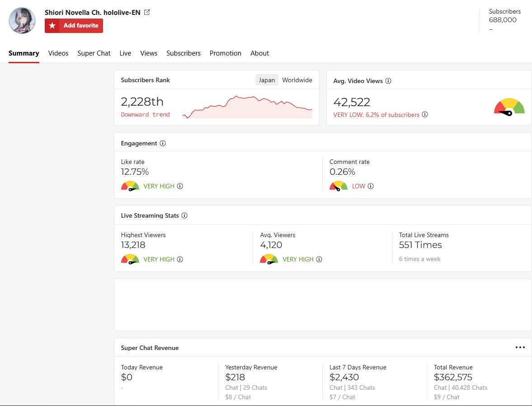The height and width of the screenshot is (406, 532).
Task: Click the Chat | 40,428 Chats text
Action: (461, 387)
